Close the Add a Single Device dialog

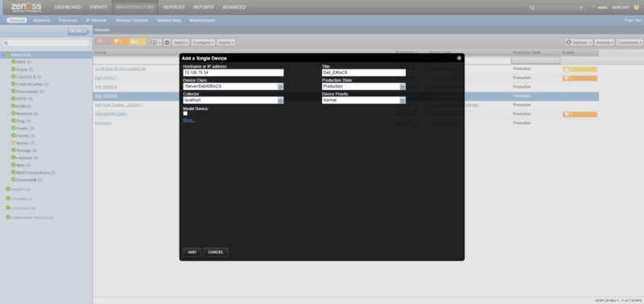pos(459,58)
